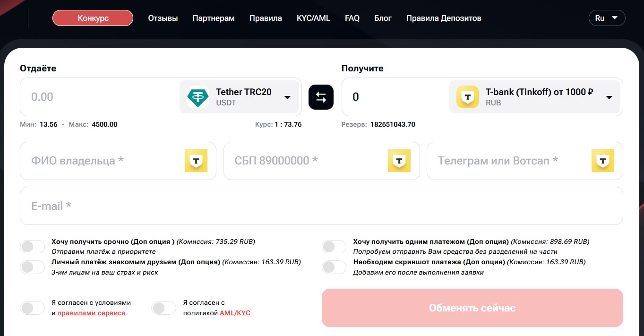Open Правила Депозитов in the navigation
Viewport: 644px width, 336px height.
(444, 18)
